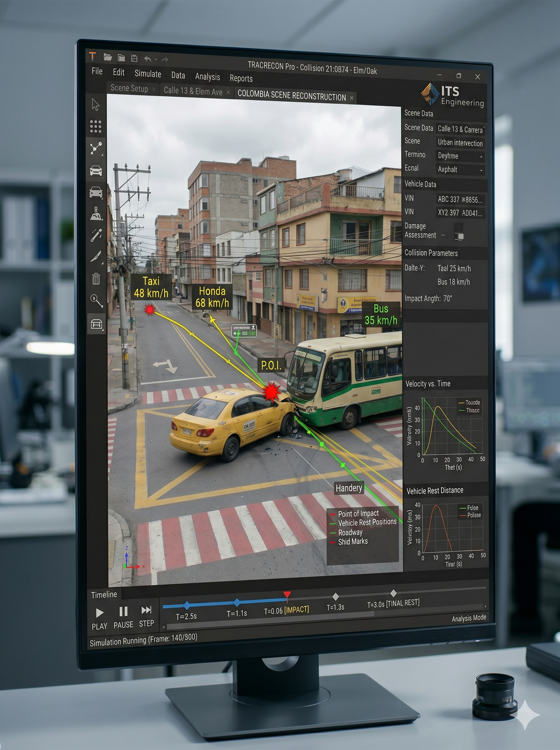Click the Taxi 48 km/h label
This screenshot has width=560, height=750.
point(151,287)
